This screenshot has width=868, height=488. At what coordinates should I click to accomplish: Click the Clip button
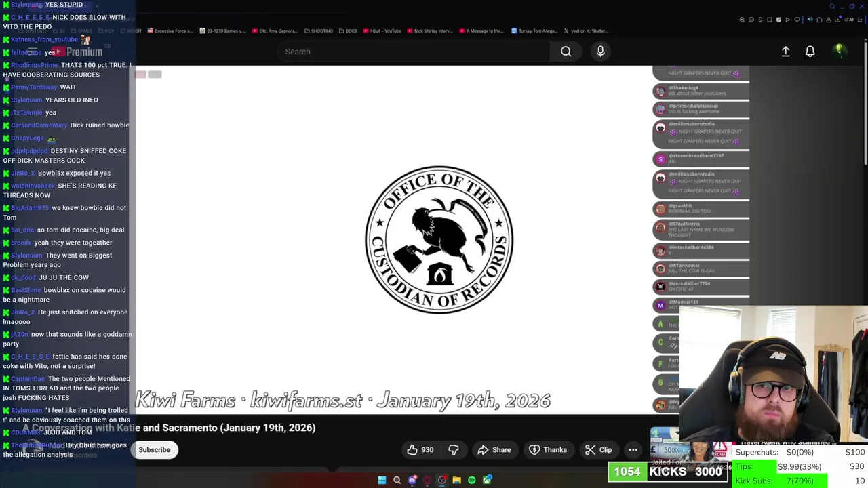click(x=598, y=450)
